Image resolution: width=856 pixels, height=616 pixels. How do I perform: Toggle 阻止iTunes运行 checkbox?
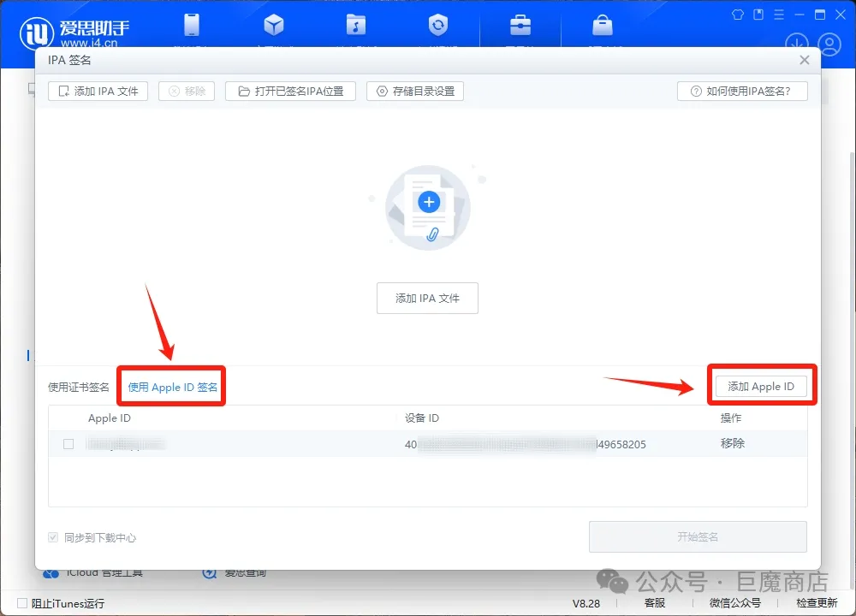coord(22,603)
